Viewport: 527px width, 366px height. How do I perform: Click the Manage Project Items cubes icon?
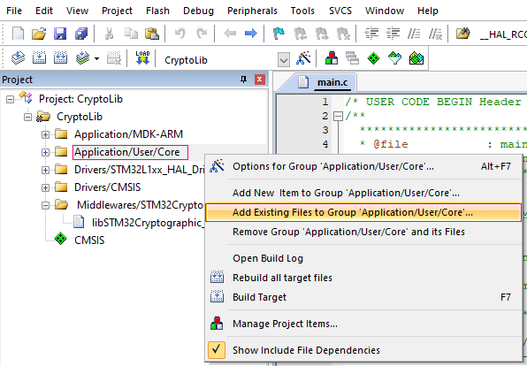(331, 58)
